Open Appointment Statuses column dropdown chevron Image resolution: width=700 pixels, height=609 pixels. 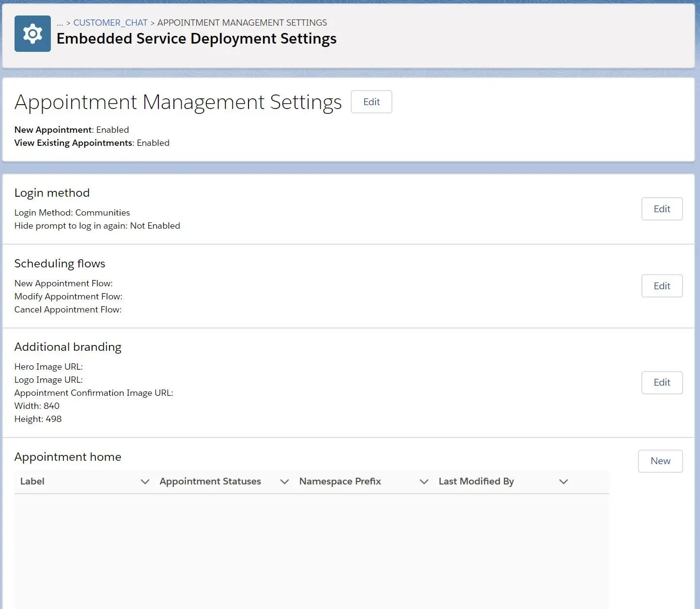284,482
